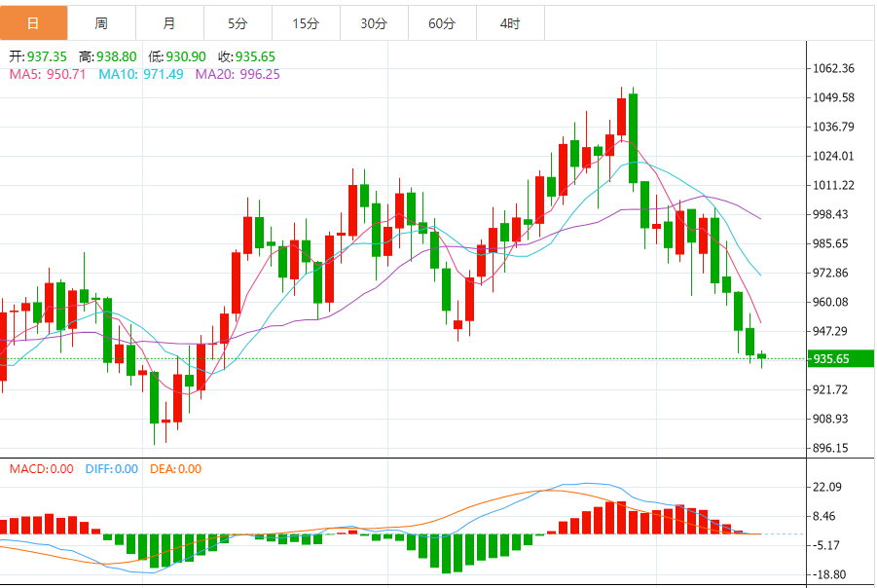Click the latest small green candlestick
This screenshot has height=588, width=877.
pos(762,358)
